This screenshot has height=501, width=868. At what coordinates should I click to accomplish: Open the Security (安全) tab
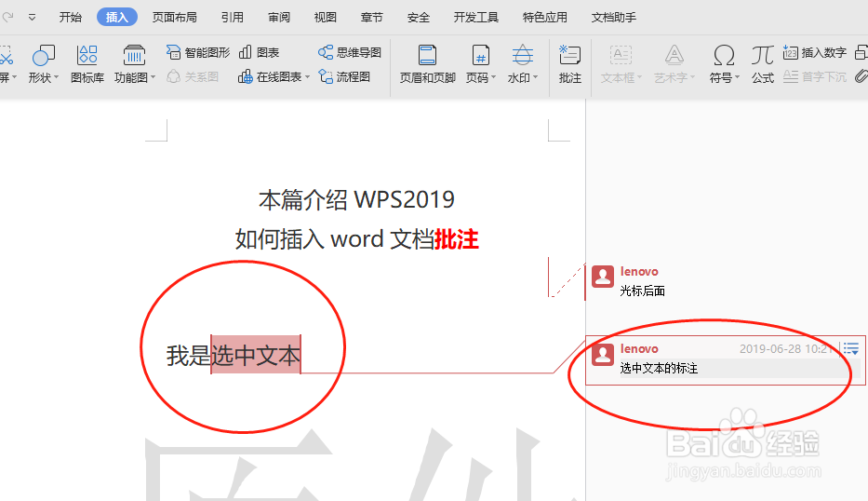pyautogui.click(x=418, y=17)
